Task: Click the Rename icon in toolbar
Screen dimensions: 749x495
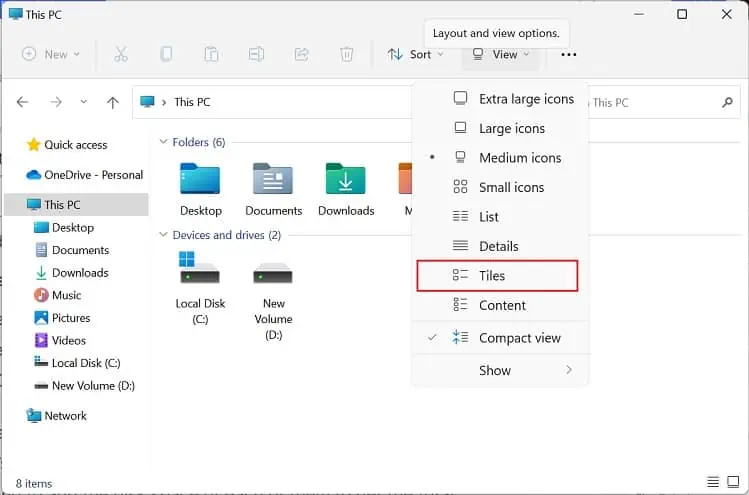Action: (x=257, y=54)
